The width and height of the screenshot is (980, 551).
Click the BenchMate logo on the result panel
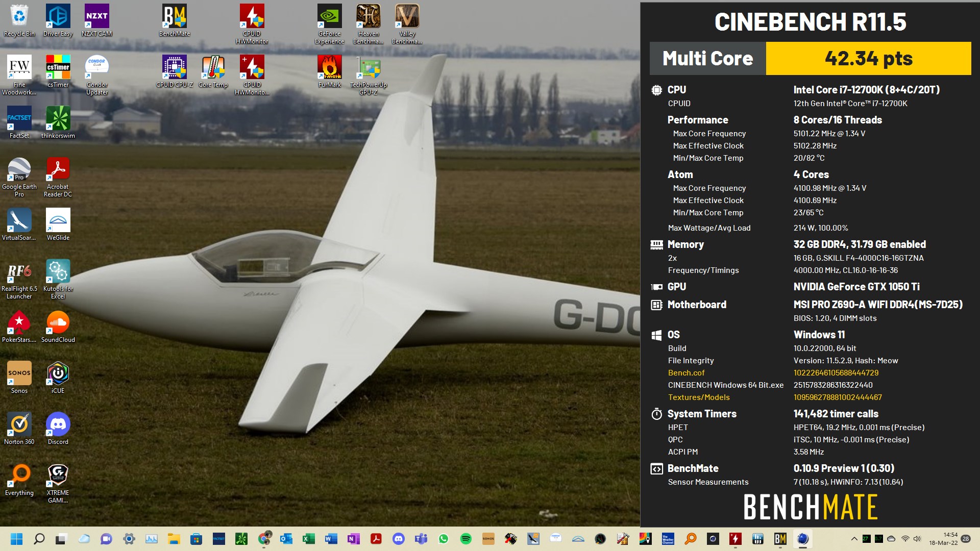[x=811, y=507]
